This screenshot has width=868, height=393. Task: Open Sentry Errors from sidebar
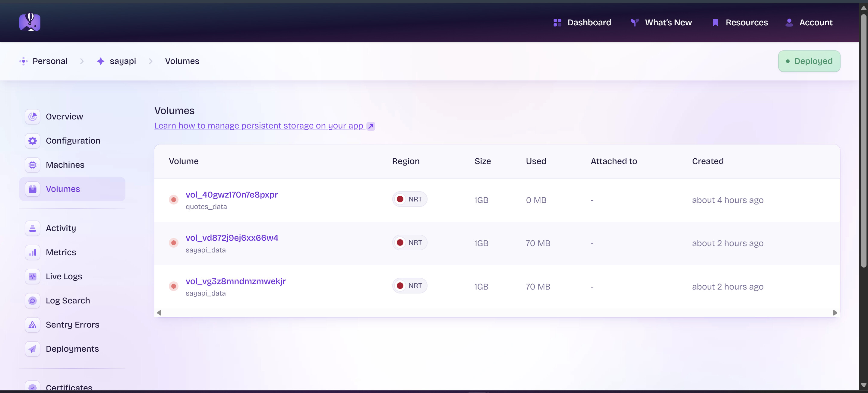coord(72,325)
